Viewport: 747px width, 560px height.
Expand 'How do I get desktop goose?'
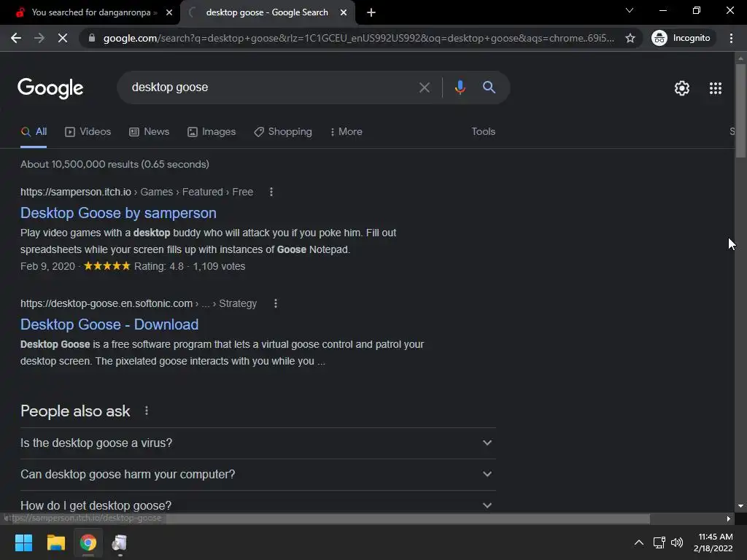(x=258, y=504)
